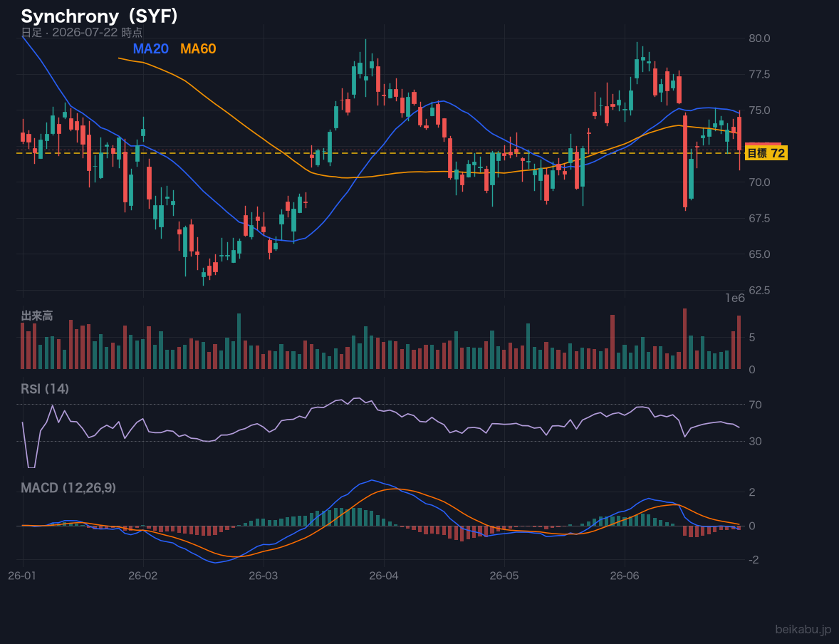
Task: Click the 26-05 date axis label
Action: pos(504,576)
